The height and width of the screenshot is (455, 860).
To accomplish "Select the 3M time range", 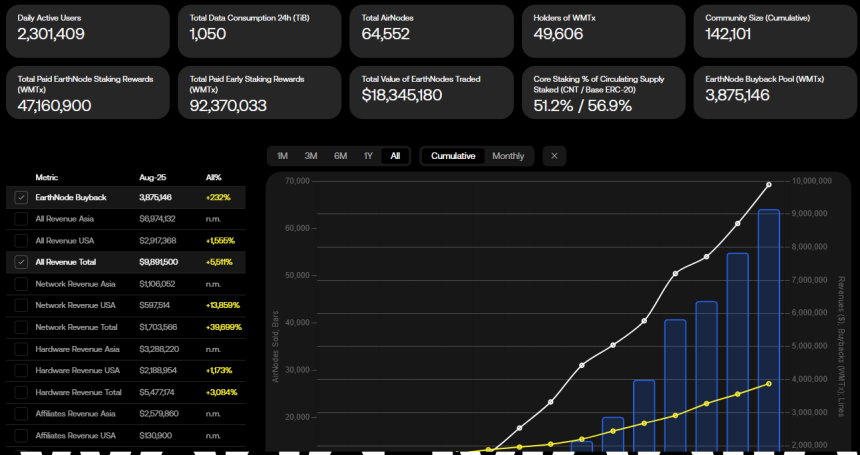I will (x=311, y=156).
